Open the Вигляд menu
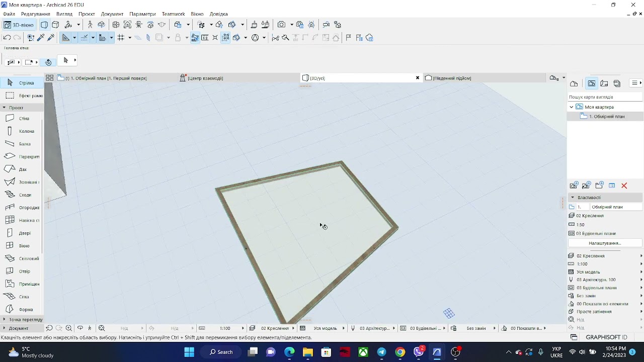 64,14
